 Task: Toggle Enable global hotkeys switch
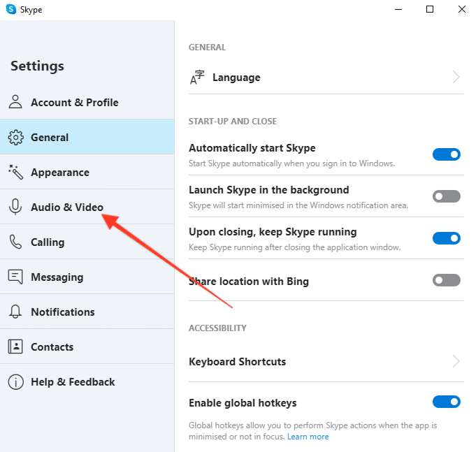[x=446, y=402]
